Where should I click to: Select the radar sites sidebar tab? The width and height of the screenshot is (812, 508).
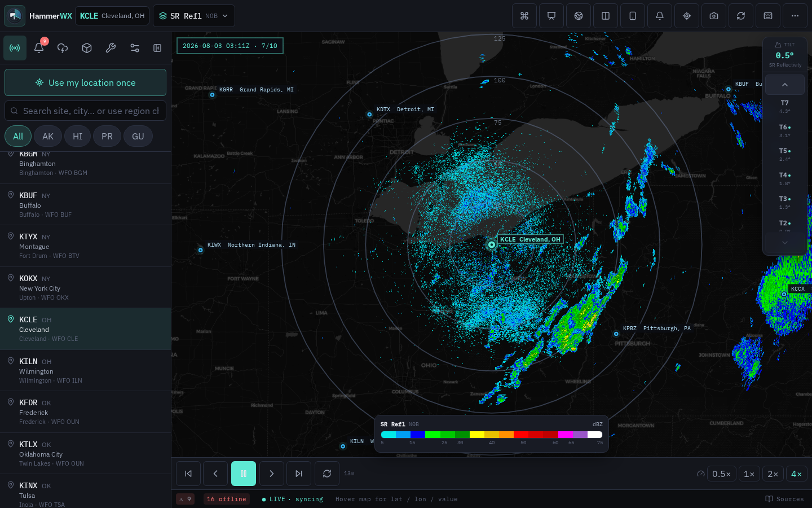coord(15,48)
